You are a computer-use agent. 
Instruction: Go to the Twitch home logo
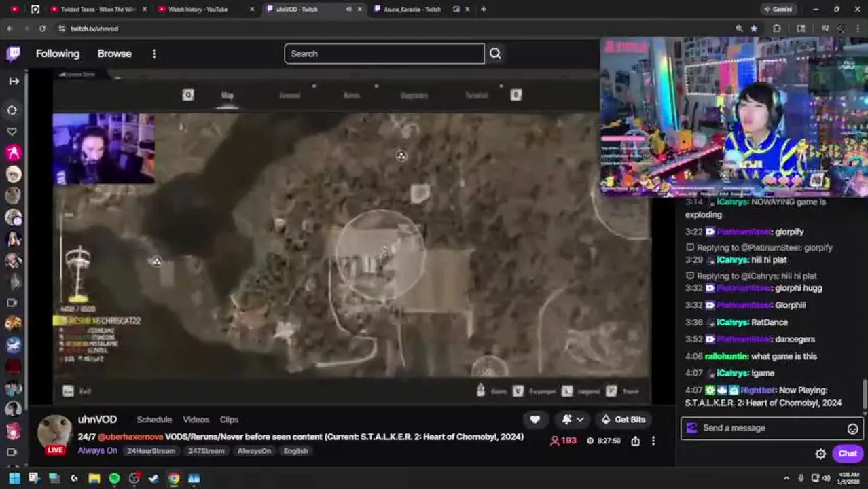point(13,54)
